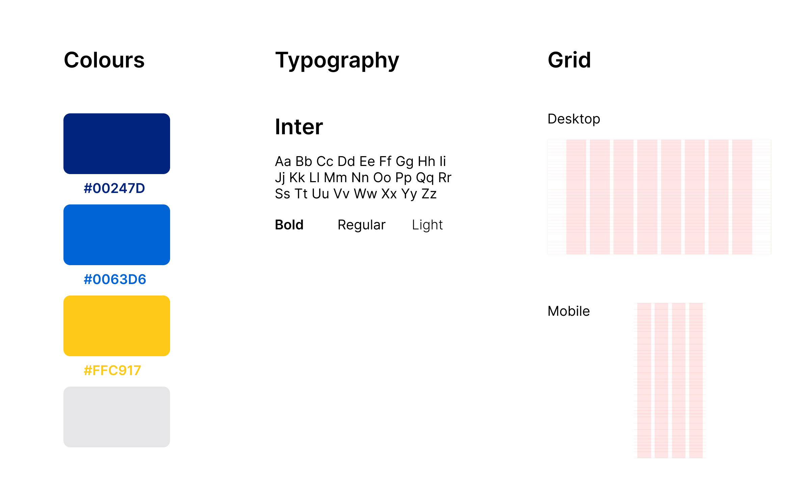Click the Mobile grid label
This screenshot has height=504, width=812.
pyautogui.click(x=569, y=311)
